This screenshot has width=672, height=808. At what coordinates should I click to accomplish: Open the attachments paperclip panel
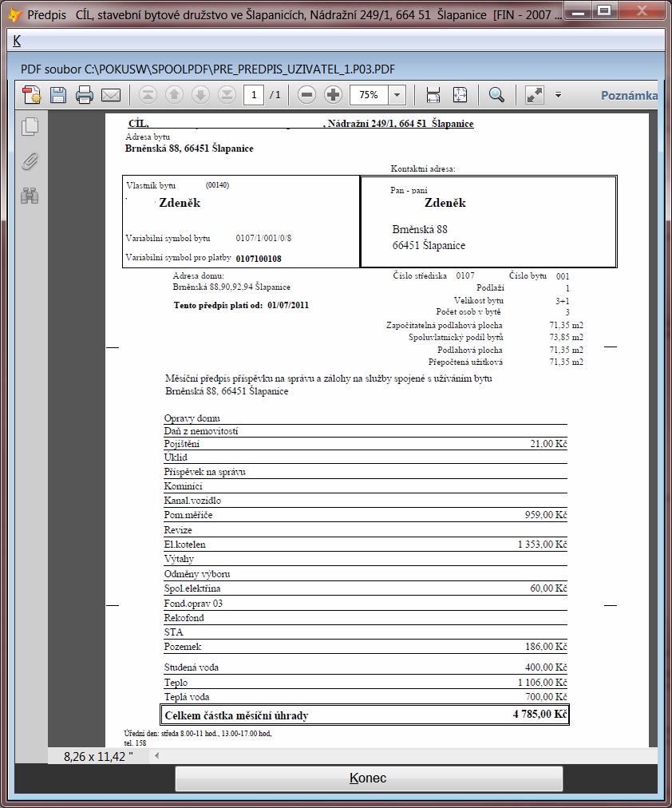pos(30,161)
